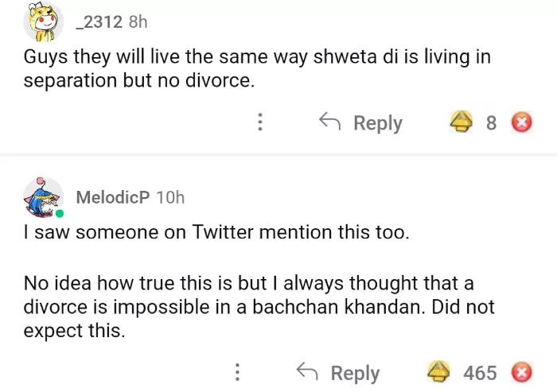This screenshot has height=392, width=557.
Task: Upvote the comment by _2312
Action: tap(460, 122)
